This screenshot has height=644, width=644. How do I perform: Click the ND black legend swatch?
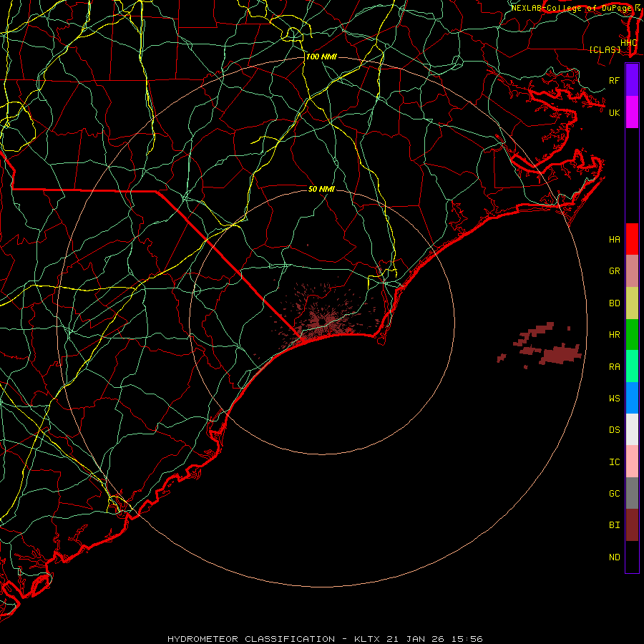pos(632,557)
